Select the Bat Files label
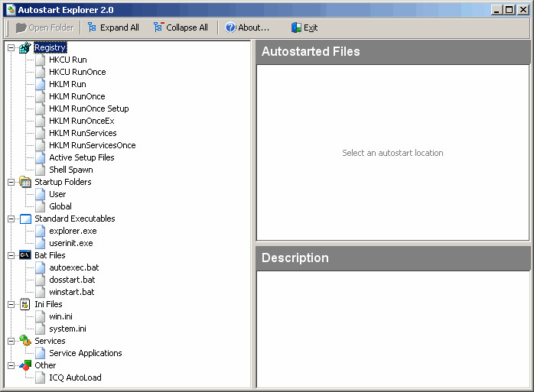The width and height of the screenshot is (534, 392). point(50,255)
